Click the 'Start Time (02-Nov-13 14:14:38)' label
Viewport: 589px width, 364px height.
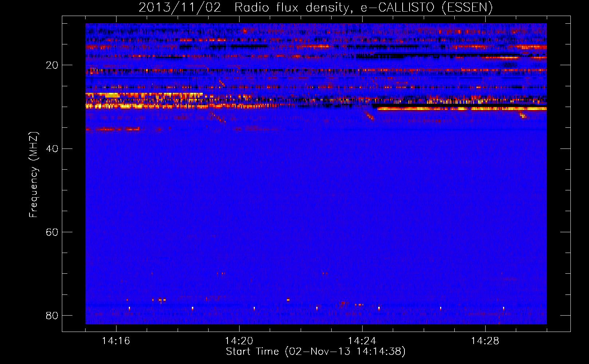316,352
